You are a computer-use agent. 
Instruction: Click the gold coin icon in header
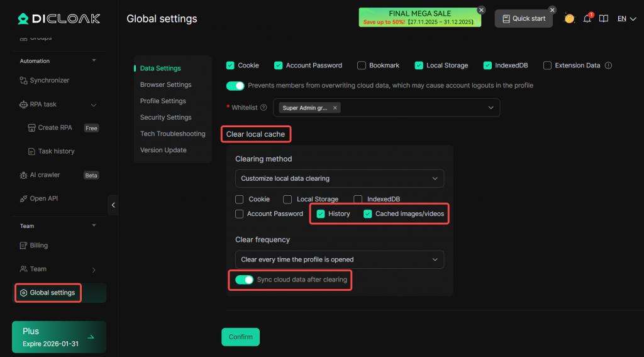coord(569,19)
